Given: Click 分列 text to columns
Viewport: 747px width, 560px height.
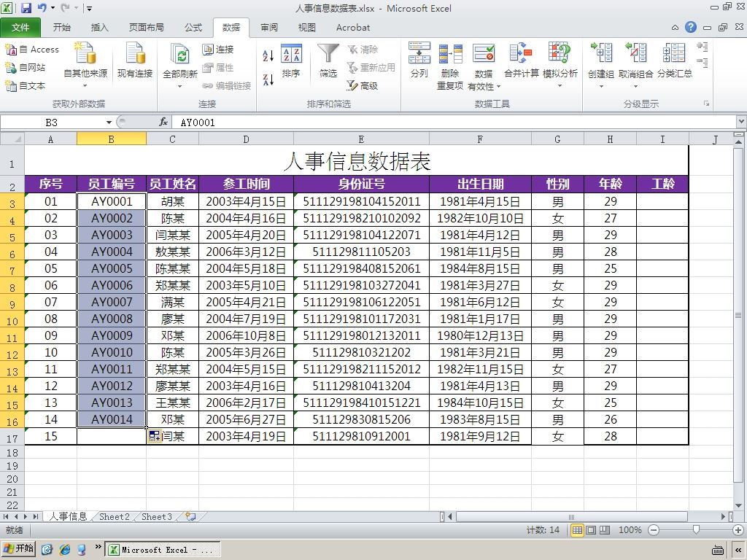Looking at the screenshot, I should [419, 61].
